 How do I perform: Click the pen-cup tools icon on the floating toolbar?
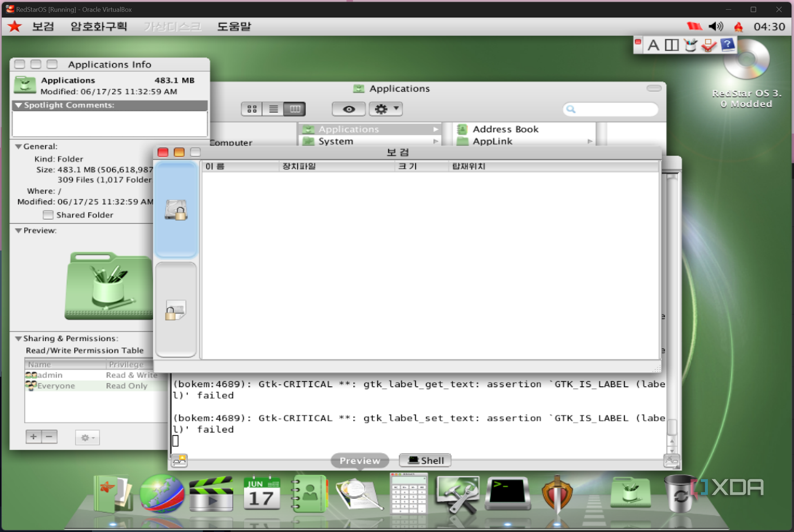(x=691, y=45)
